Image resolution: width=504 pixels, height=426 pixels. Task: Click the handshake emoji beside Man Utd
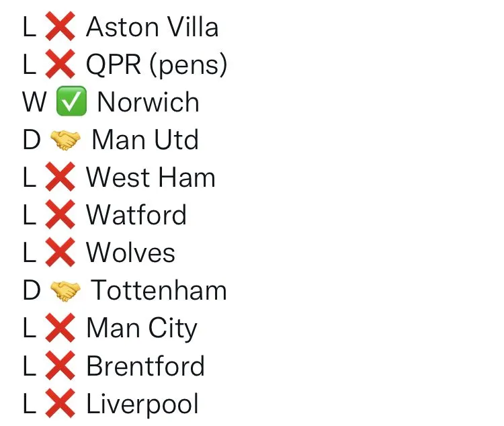tap(65, 140)
